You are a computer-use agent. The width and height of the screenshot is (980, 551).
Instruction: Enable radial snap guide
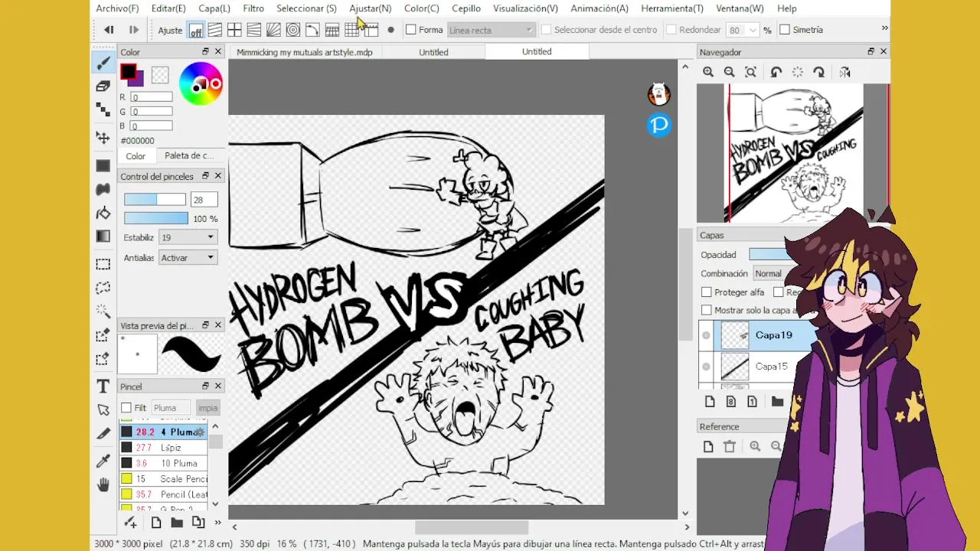click(x=273, y=30)
